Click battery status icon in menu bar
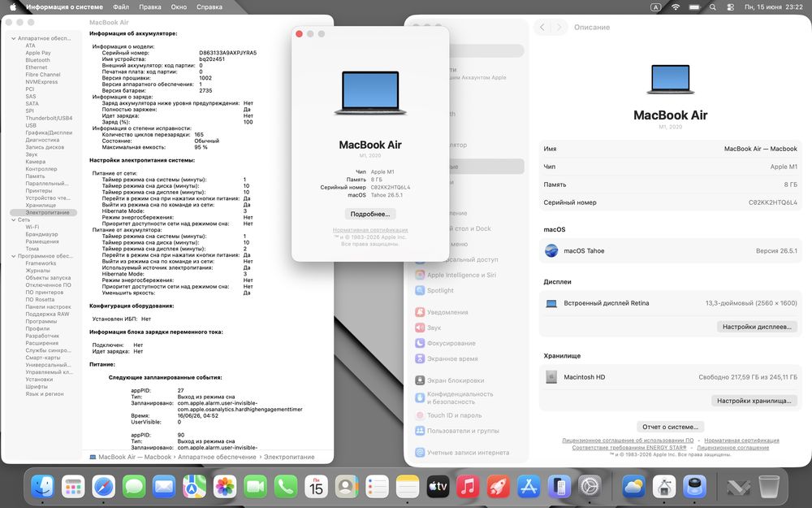The image size is (812, 508). 694,7
